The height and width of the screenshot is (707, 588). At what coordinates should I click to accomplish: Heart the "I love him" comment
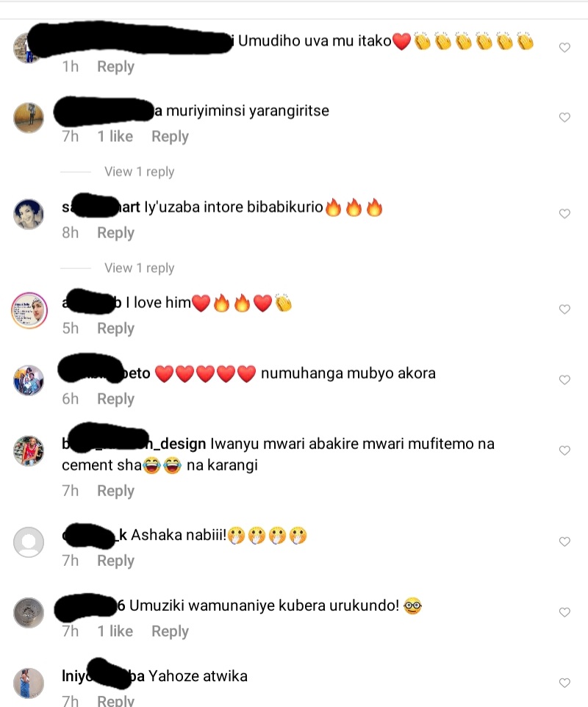[564, 309]
